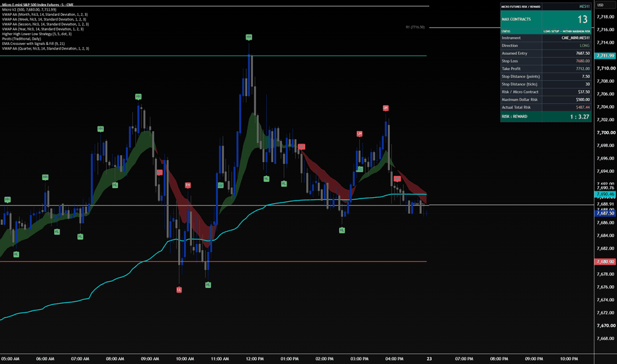This screenshot has height=364, width=617.
Task: Open the USD currency selector
Action: point(600,5)
